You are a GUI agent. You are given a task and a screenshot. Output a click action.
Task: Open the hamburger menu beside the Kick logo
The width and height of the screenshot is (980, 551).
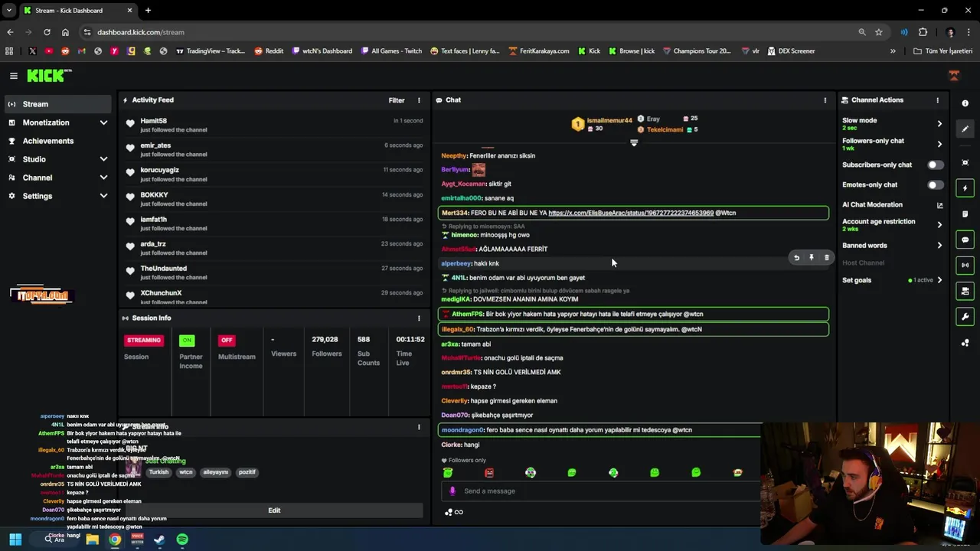pos(14,76)
